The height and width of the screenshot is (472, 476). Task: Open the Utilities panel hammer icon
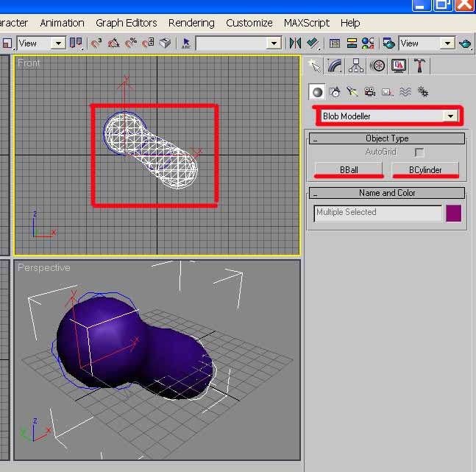click(419, 66)
